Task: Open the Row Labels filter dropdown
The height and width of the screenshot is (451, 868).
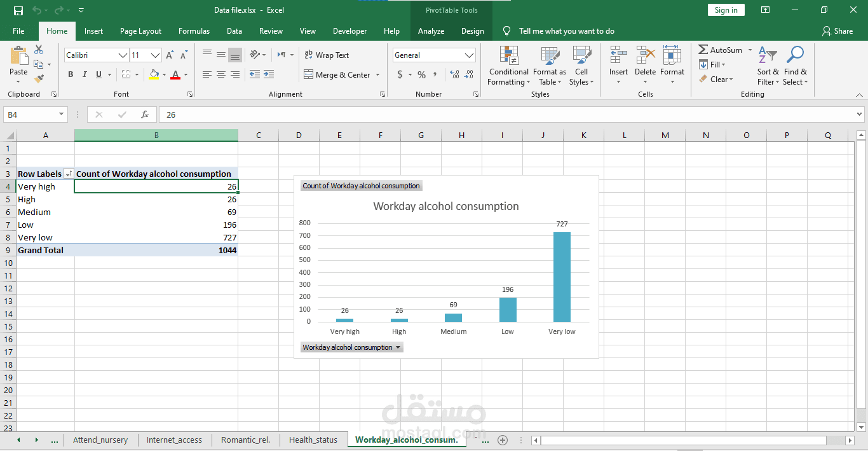Action: [68, 174]
